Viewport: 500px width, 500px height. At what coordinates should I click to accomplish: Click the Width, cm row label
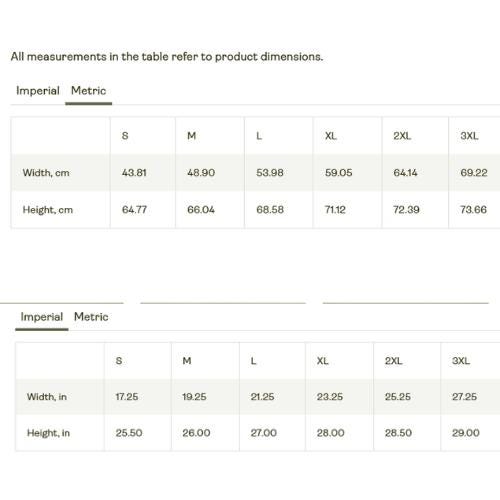pos(46,173)
